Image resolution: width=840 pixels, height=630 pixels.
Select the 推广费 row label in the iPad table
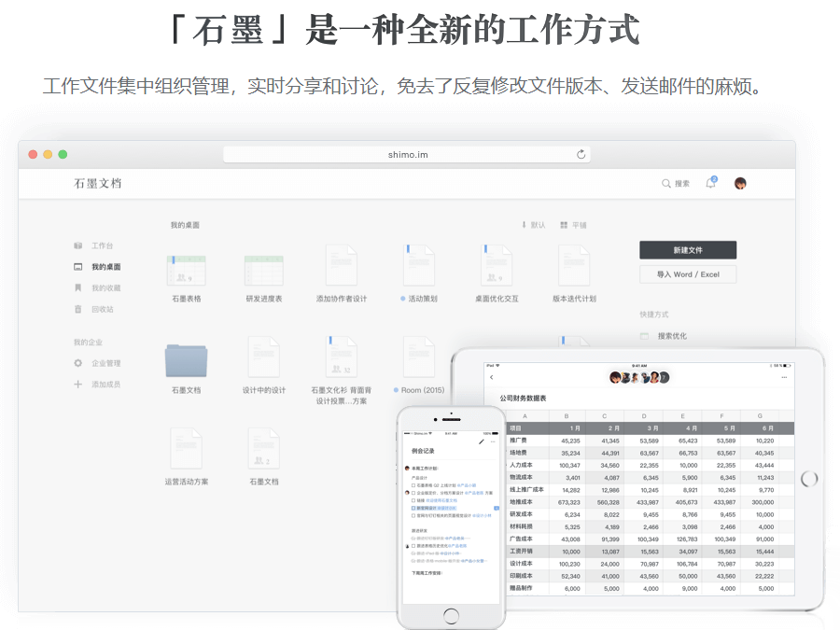click(518, 441)
